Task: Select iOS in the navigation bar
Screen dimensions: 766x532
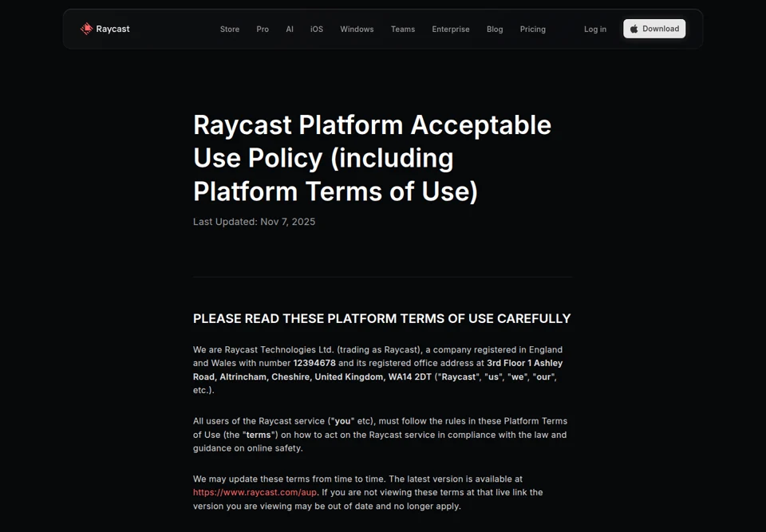Action: click(317, 30)
